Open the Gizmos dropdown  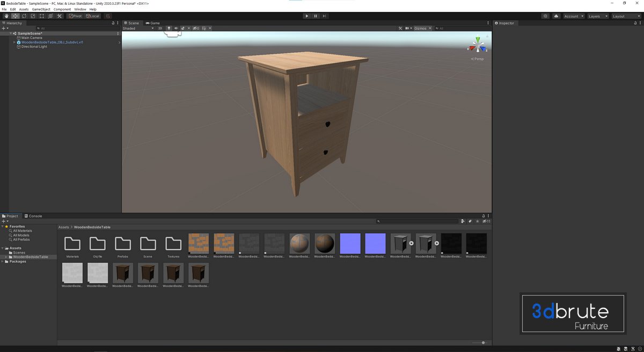(423, 28)
